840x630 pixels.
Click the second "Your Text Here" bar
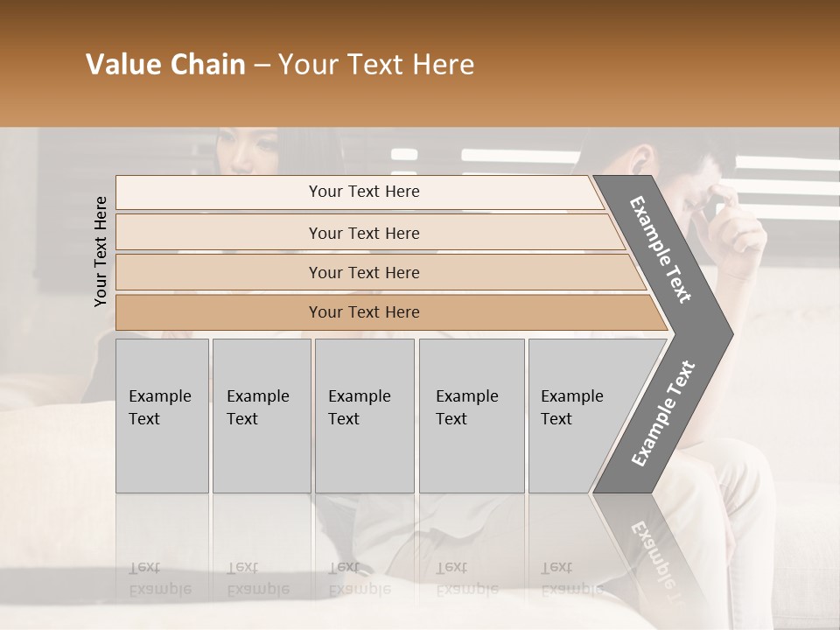click(363, 233)
